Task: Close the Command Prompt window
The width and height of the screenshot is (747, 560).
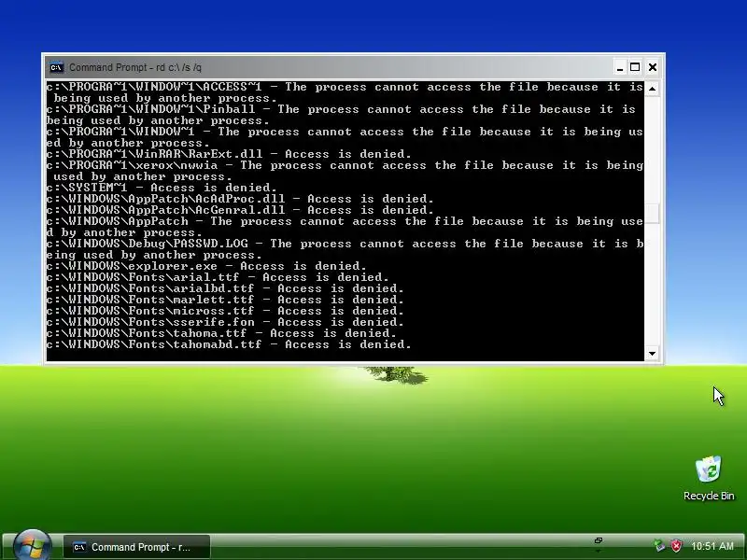Action: coord(653,67)
